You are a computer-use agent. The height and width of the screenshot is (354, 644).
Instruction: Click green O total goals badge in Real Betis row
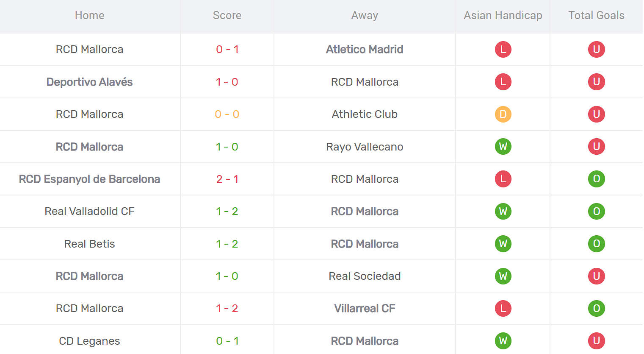point(596,244)
